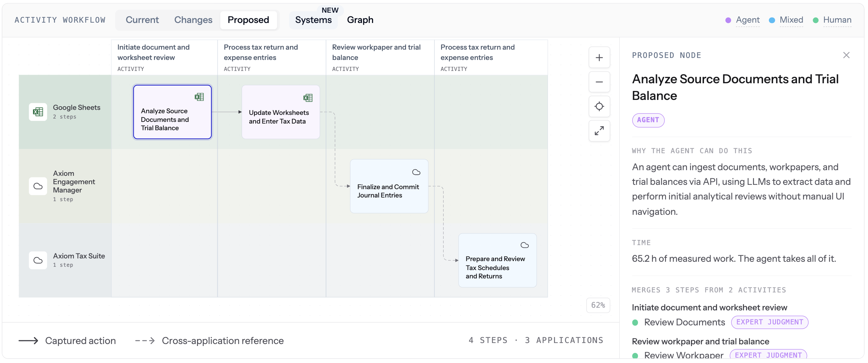Click the Mixed legend item
This screenshot has width=868, height=363.
click(x=786, y=20)
